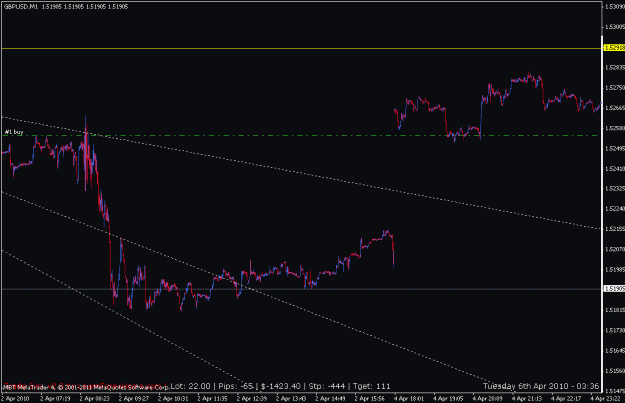Click the '2 Apr 2010' time axis label

pyautogui.click(x=16, y=398)
